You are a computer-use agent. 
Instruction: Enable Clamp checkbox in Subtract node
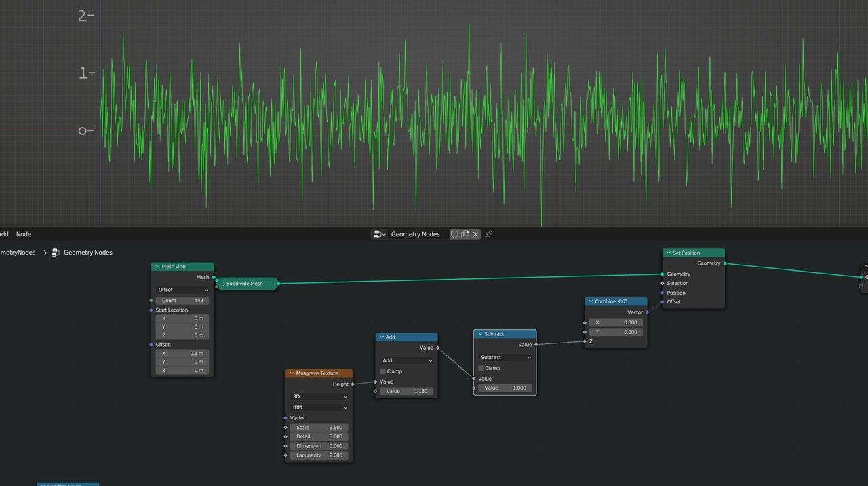click(481, 368)
